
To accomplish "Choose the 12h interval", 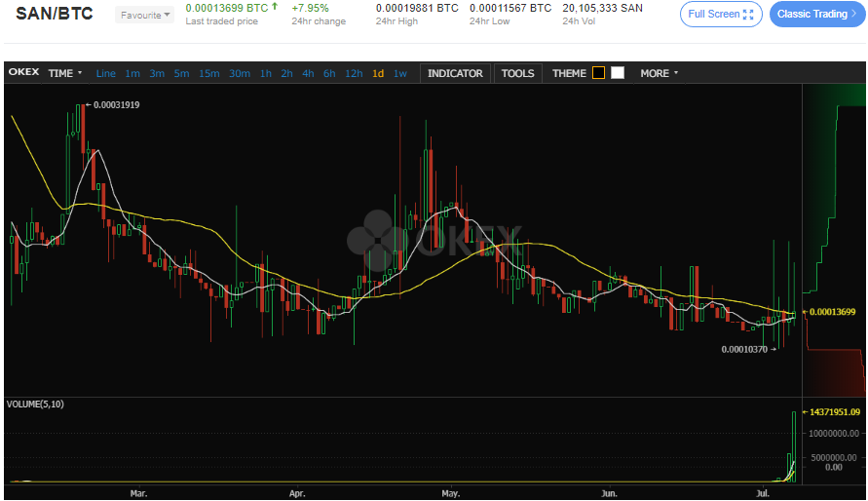I will click(x=354, y=73).
